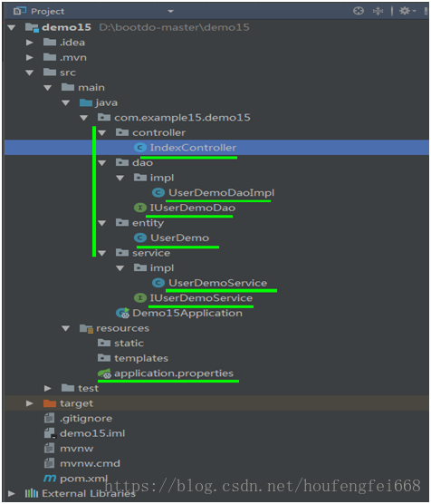
Task: Select UserDemoService class name
Action: 218,283
